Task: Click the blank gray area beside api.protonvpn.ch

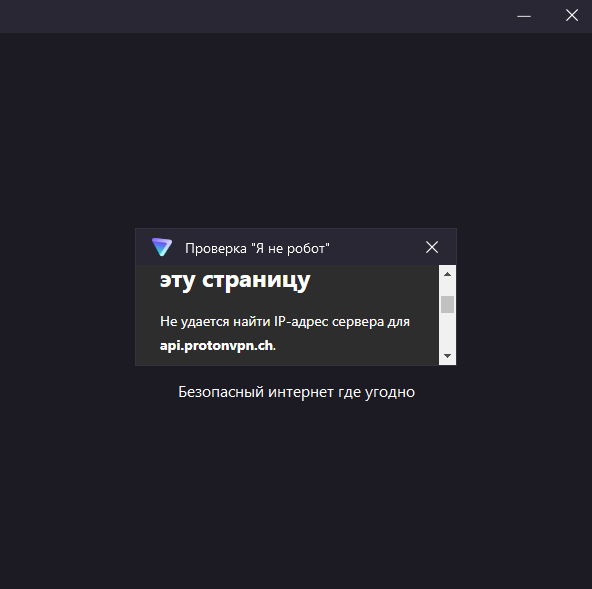Action: coord(355,345)
